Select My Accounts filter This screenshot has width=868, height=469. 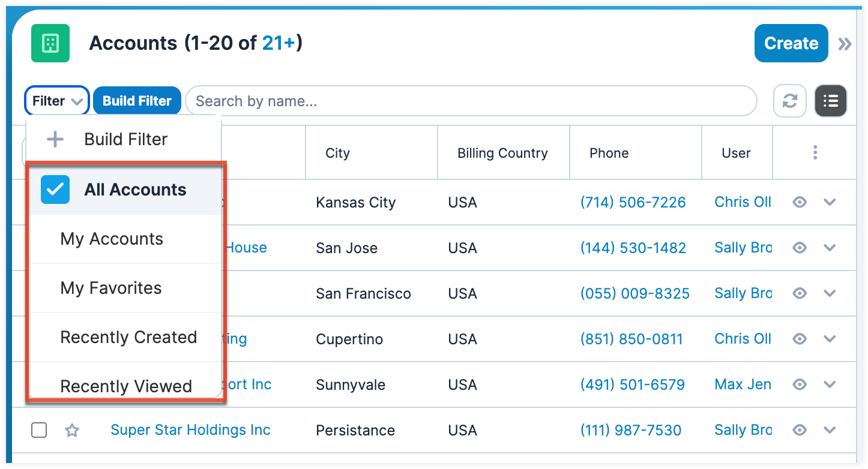(x=125, y=239)
